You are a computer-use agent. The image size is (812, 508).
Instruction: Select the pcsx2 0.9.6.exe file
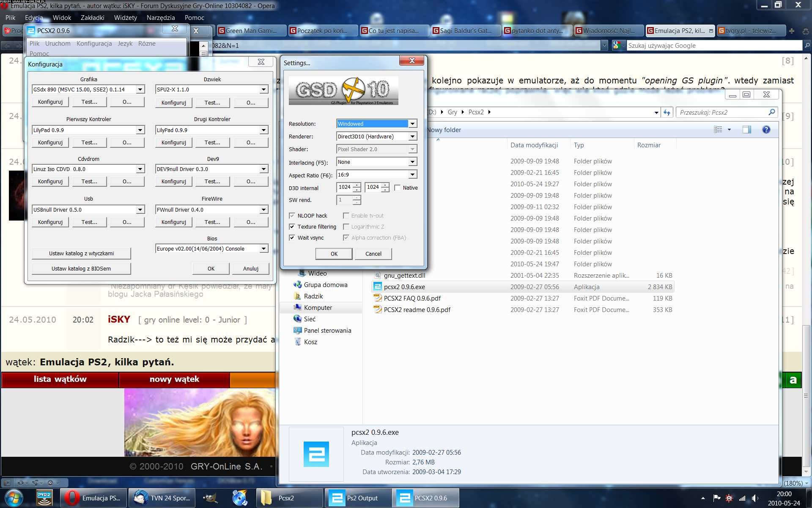coord(523,287)
